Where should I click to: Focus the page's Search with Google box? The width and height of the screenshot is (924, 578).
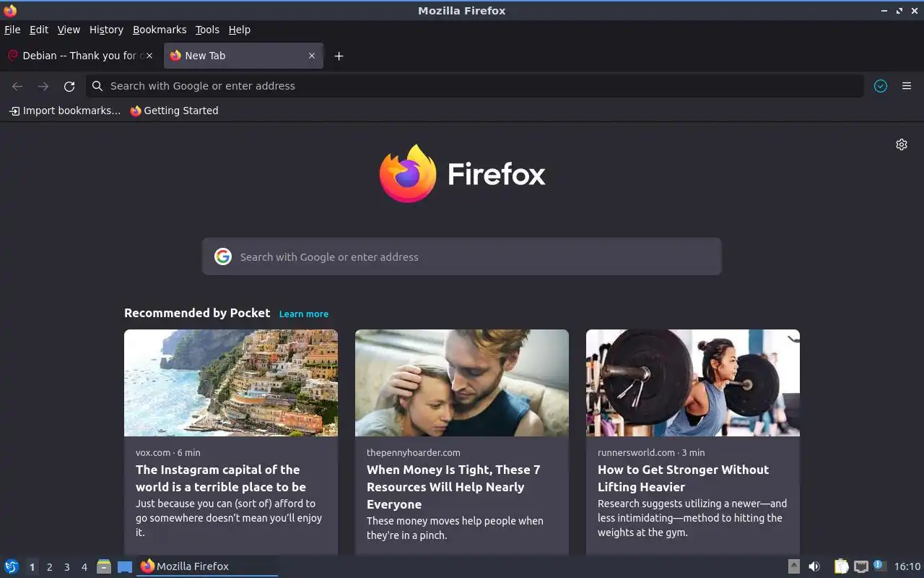pos(462,256)
